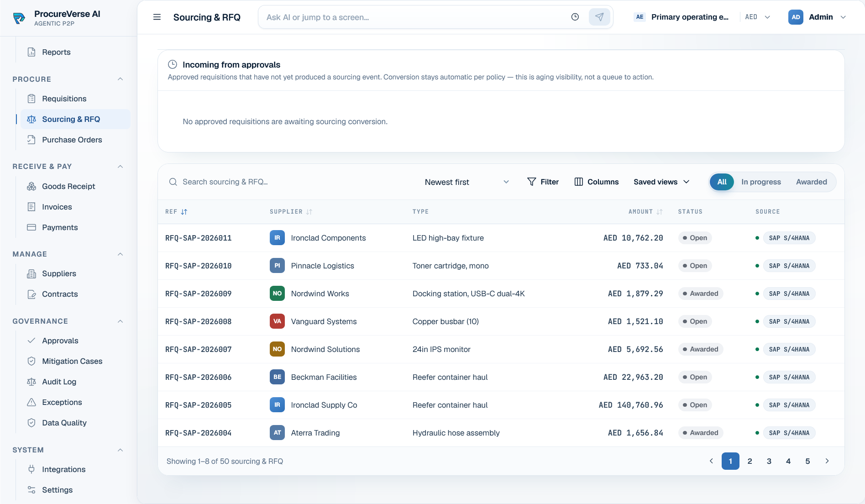Go to page 2
Viewport: 865px width, 504px height.
[750, 461]
